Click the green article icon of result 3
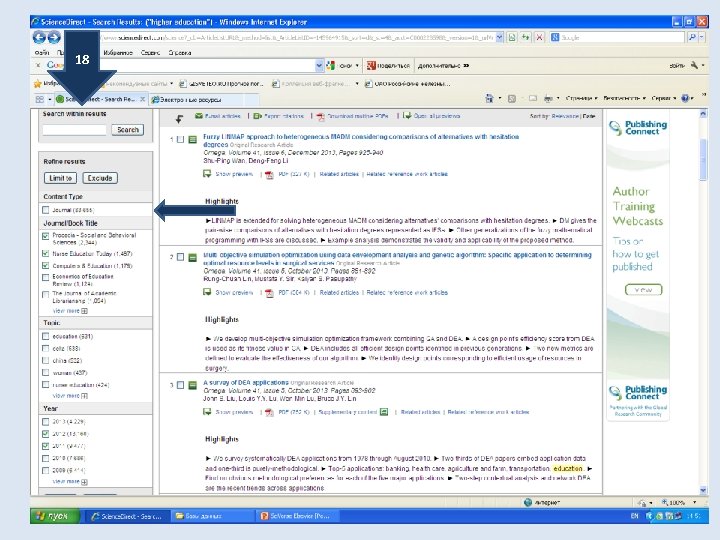 (193, 385)
